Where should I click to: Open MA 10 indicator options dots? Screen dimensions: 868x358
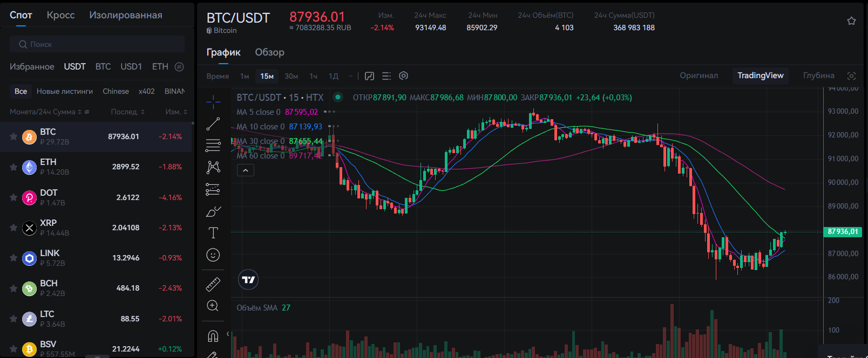[334, 127]
